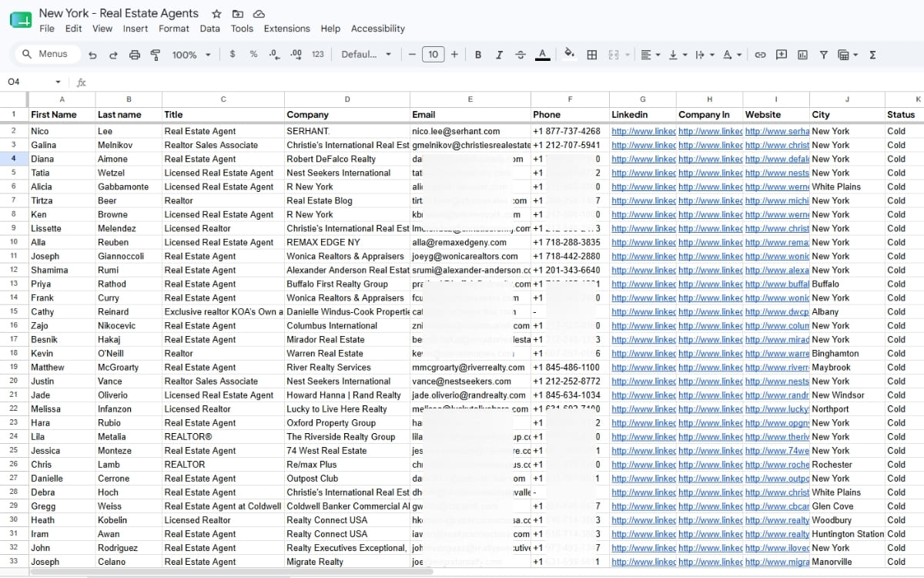Open the text color picker
This screenshot has height=578, width=924.
(542, 55)
